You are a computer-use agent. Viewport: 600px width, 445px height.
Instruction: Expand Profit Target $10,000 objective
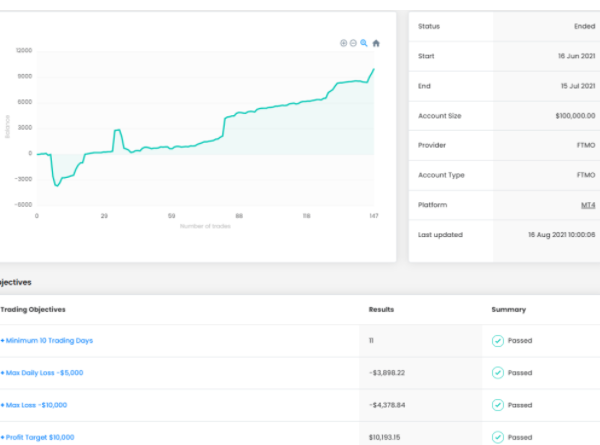coord(38,437)
